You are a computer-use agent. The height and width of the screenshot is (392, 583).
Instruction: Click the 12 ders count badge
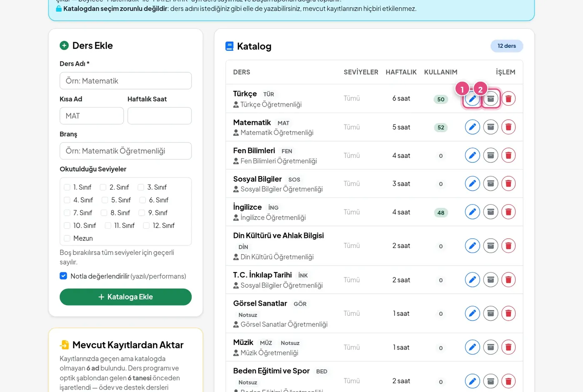pyautogui.click(x=507, y=46)
